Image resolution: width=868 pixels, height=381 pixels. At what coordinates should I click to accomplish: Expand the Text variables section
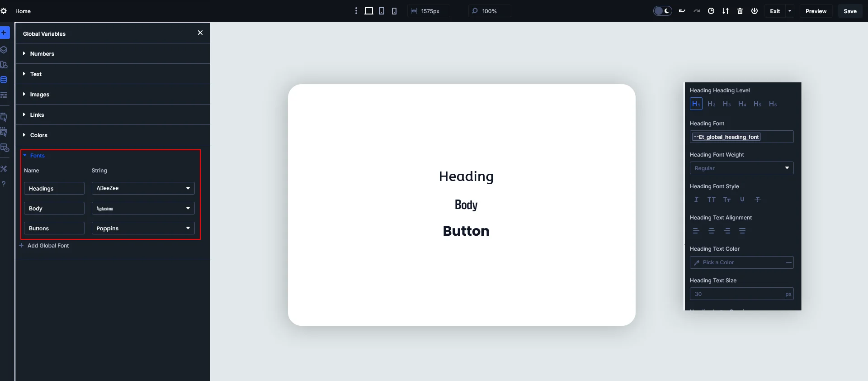pyautogui.click(x=113, y=74)
